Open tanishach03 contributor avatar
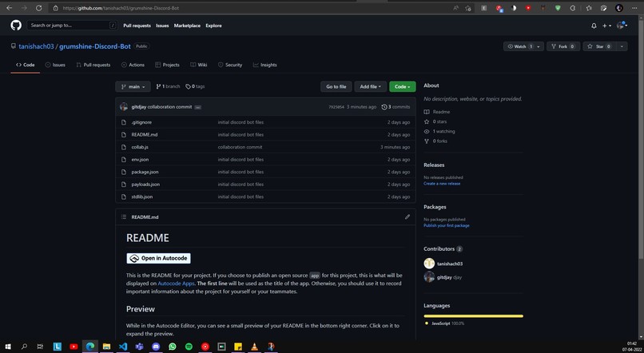 coord(429,264)
